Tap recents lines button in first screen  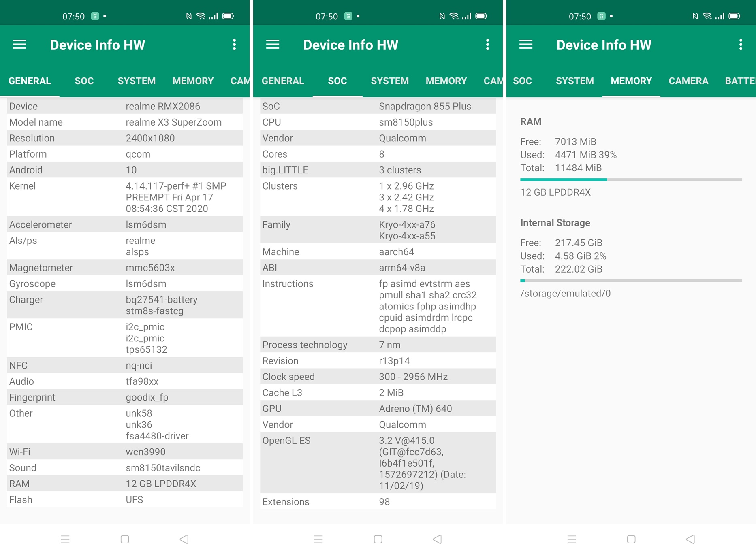coord(65,539)
